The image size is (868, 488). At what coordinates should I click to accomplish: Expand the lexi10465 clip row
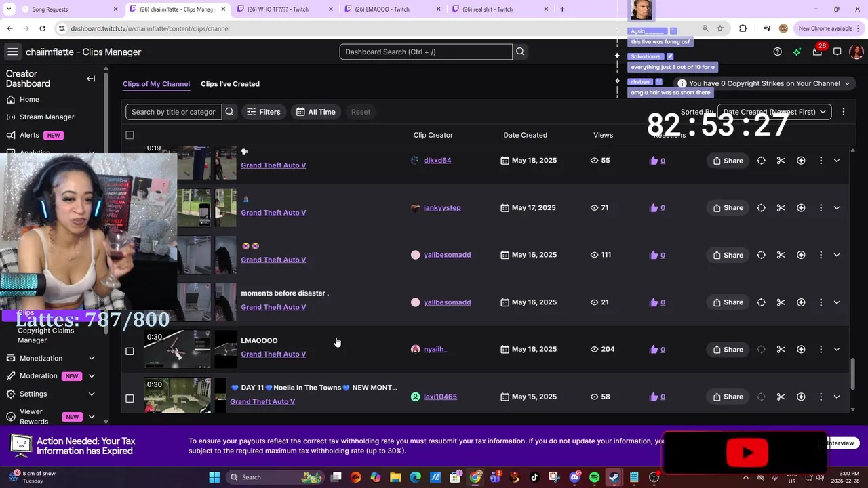[x=836, y=396]
